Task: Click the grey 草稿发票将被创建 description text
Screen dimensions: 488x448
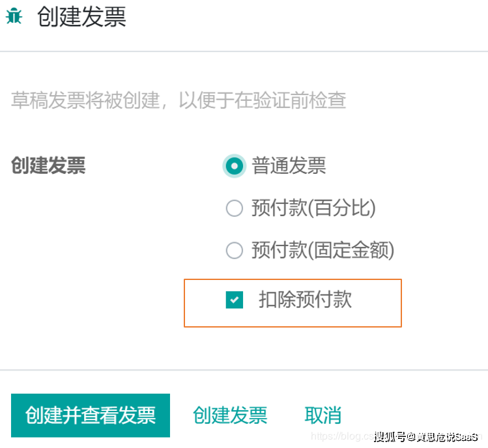Action: [x=179, y=100]
